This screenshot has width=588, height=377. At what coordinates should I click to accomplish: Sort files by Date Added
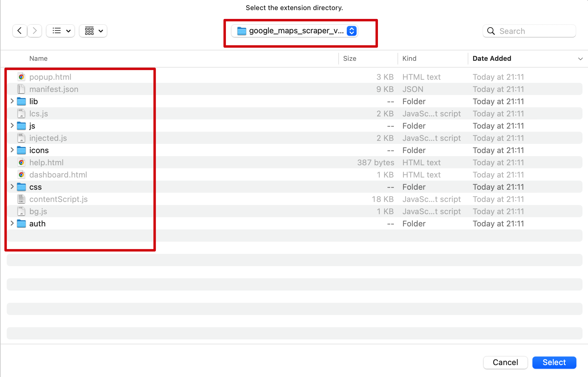click(492, 58)
